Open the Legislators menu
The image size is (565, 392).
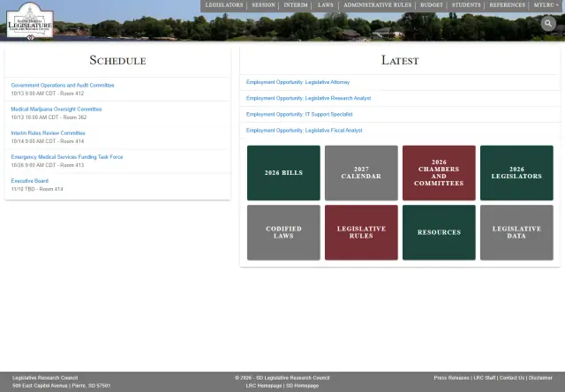tap(224, 5)
